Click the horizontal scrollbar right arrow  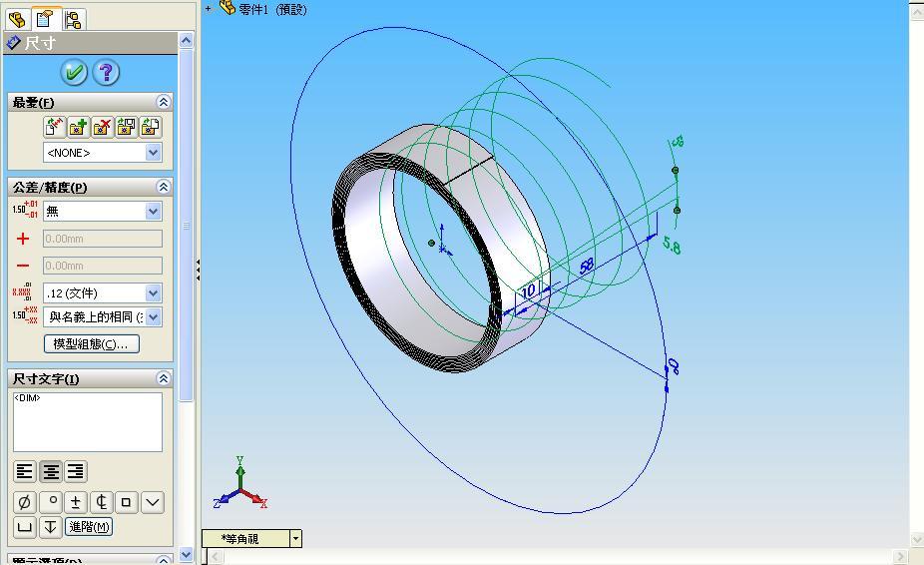[x=900, y=556]
